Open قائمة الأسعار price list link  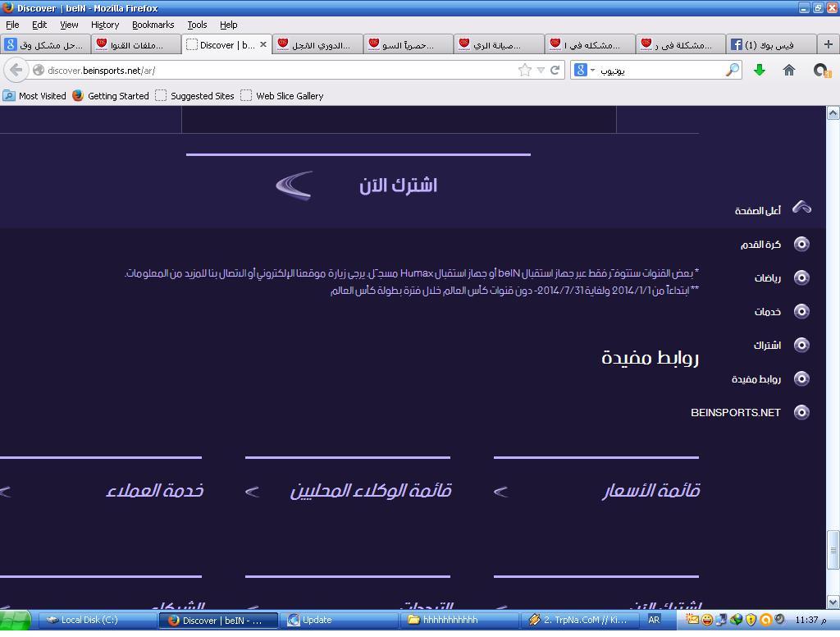(x=651, y=491)
